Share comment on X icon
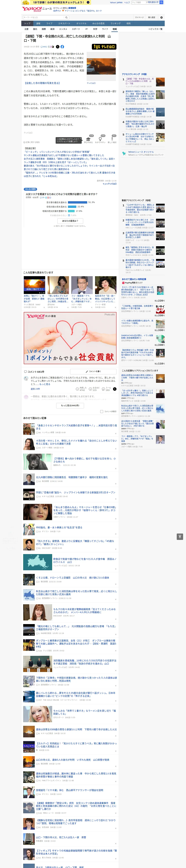 tap(114, 389)
